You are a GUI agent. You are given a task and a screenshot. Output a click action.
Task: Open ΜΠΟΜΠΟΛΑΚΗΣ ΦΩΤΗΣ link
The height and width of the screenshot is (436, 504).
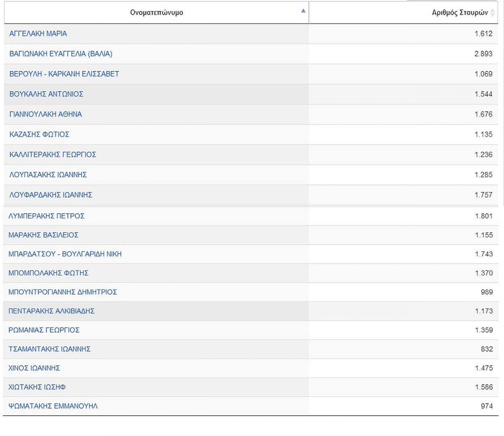49,273
